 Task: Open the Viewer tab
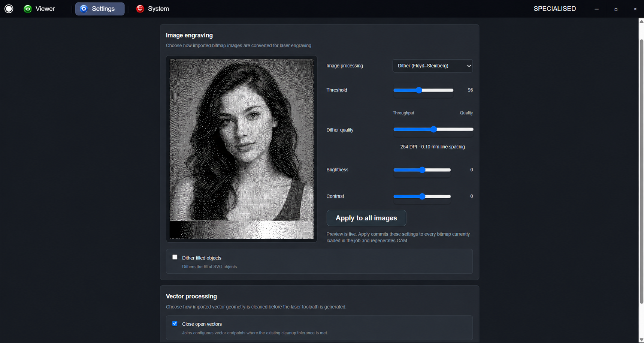point(39,9)
